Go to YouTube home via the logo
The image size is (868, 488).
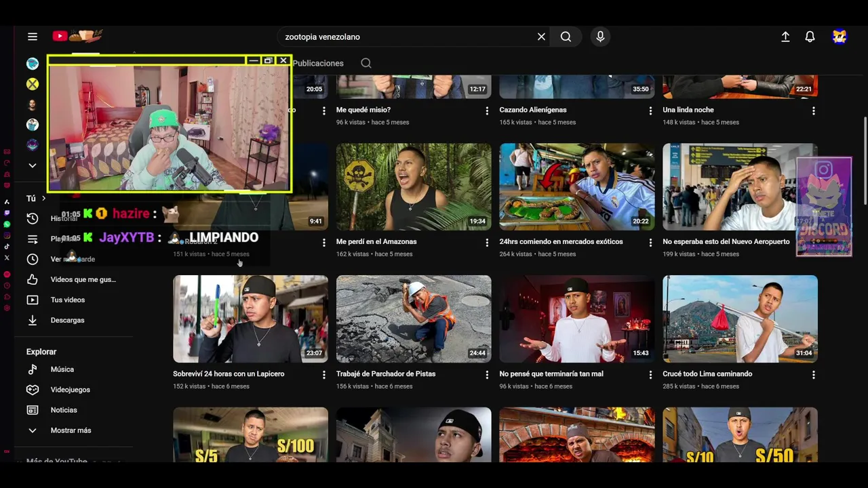click(77, 37)
